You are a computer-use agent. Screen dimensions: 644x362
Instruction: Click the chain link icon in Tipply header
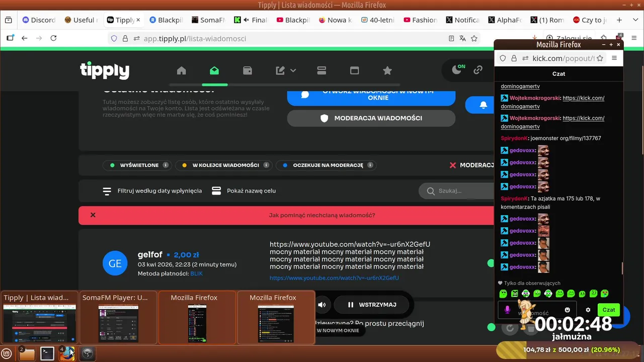(478, 70)
